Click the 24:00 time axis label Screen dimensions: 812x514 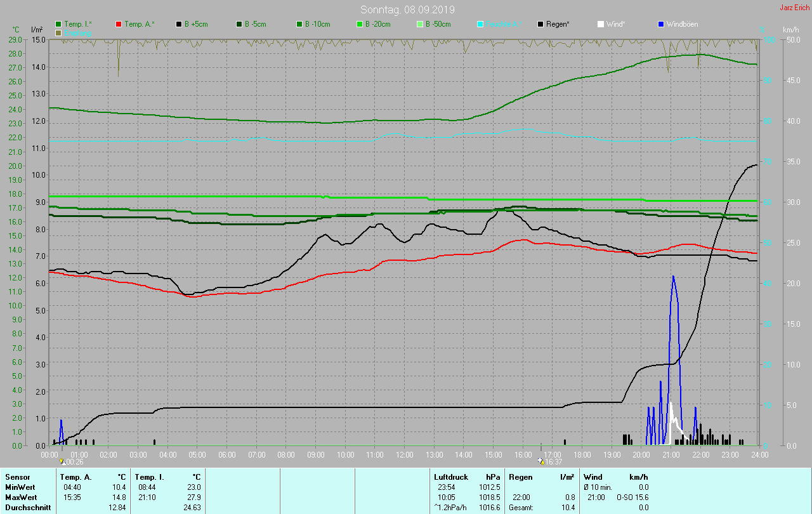pos(760,455)
